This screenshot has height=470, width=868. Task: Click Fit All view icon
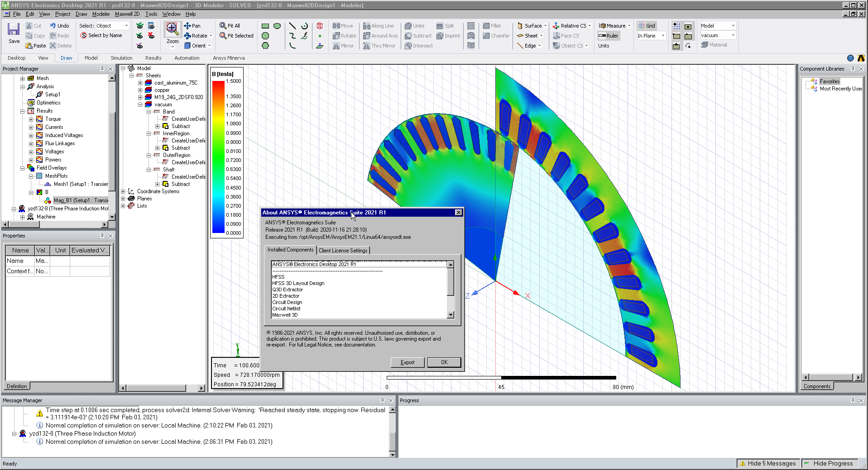[x=223, y=26]
